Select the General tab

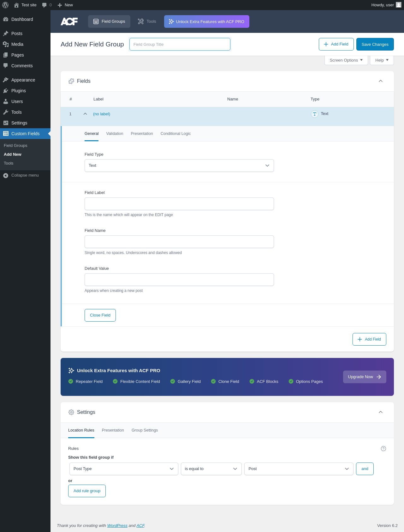click(x=92, y=134)
